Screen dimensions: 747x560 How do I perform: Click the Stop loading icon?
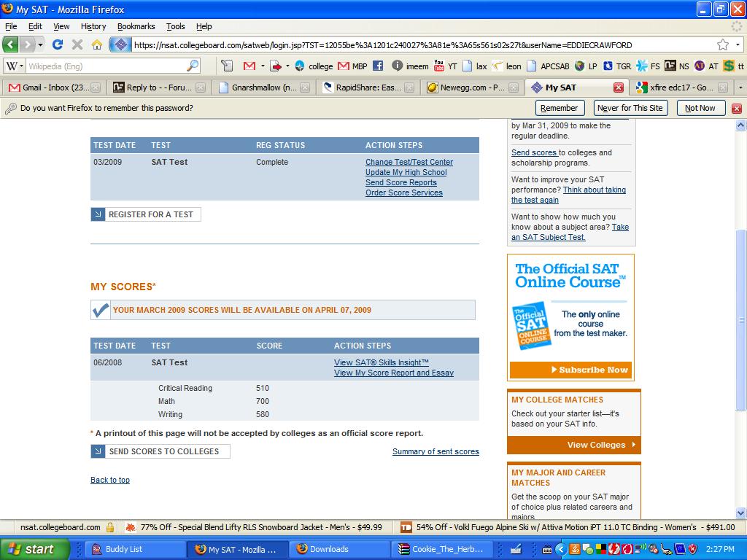click(x=76, y=44)
